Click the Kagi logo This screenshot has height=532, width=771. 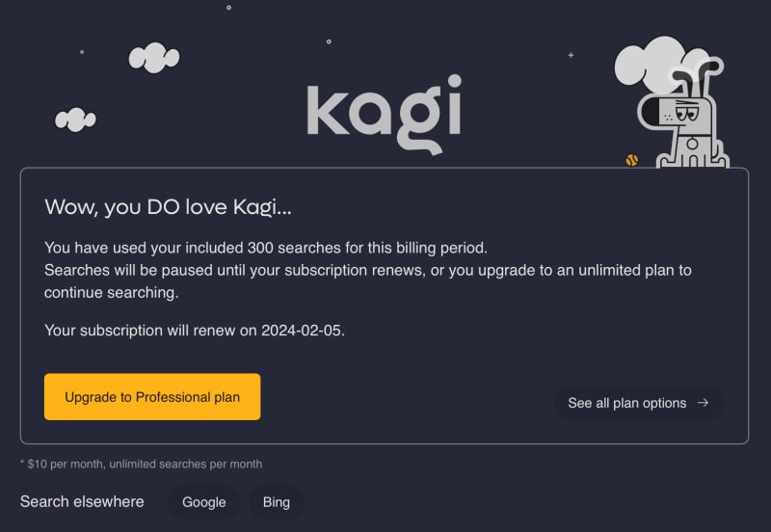coord(384,115)
